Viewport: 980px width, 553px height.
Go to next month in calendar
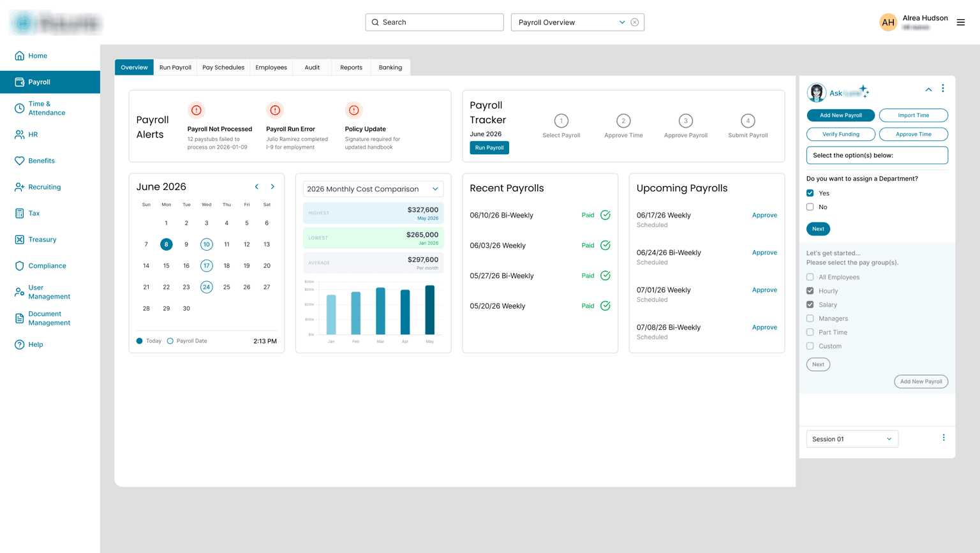click(x=272, y=187)
